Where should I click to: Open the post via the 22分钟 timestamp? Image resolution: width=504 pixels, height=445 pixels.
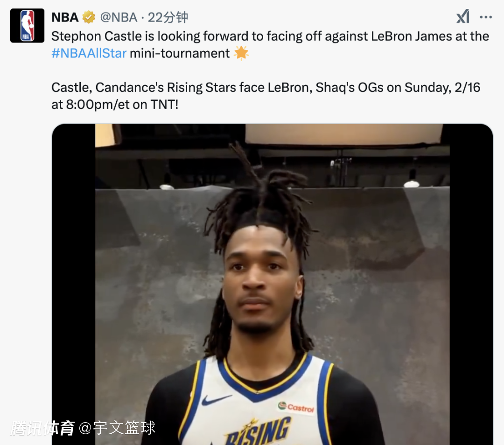coord(168,17)
